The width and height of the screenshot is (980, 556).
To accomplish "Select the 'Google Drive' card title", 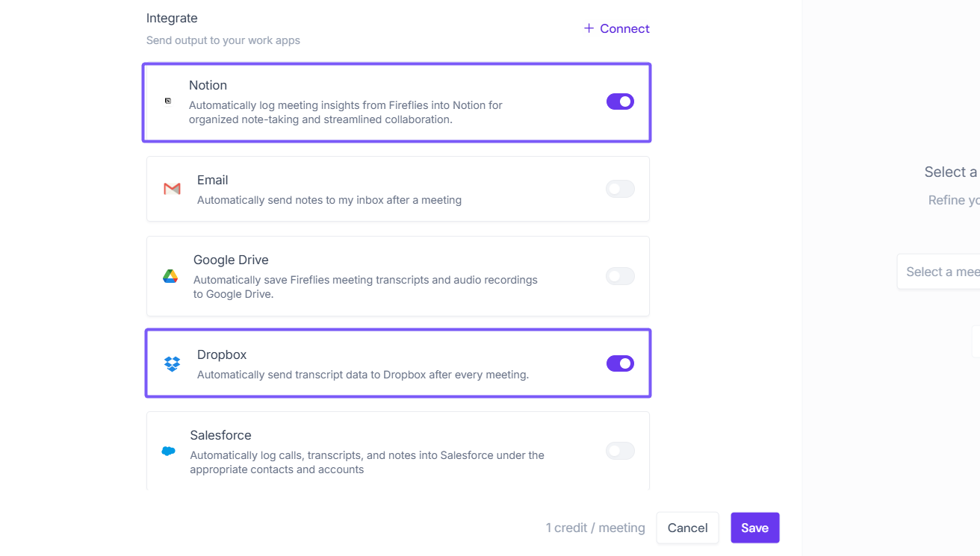I will tap(231, 260).
